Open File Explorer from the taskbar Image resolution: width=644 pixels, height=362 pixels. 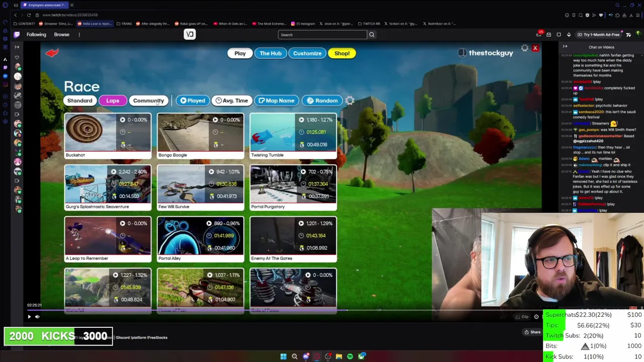point(339,356)
